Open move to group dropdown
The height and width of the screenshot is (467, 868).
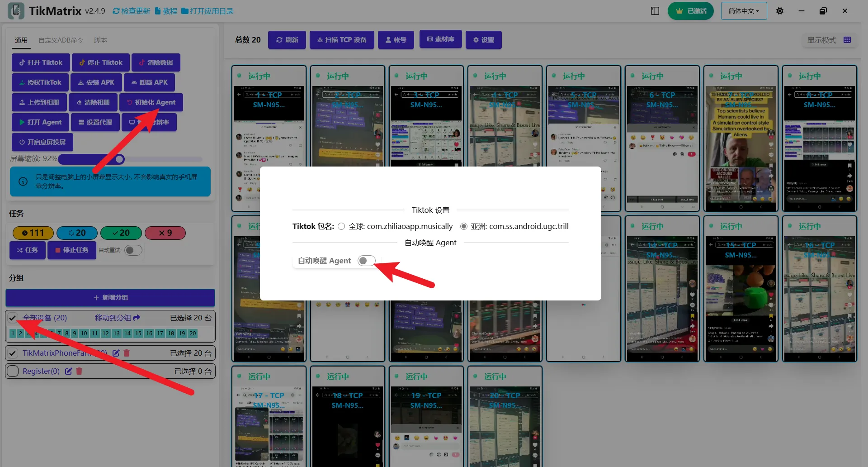point(117,318)
